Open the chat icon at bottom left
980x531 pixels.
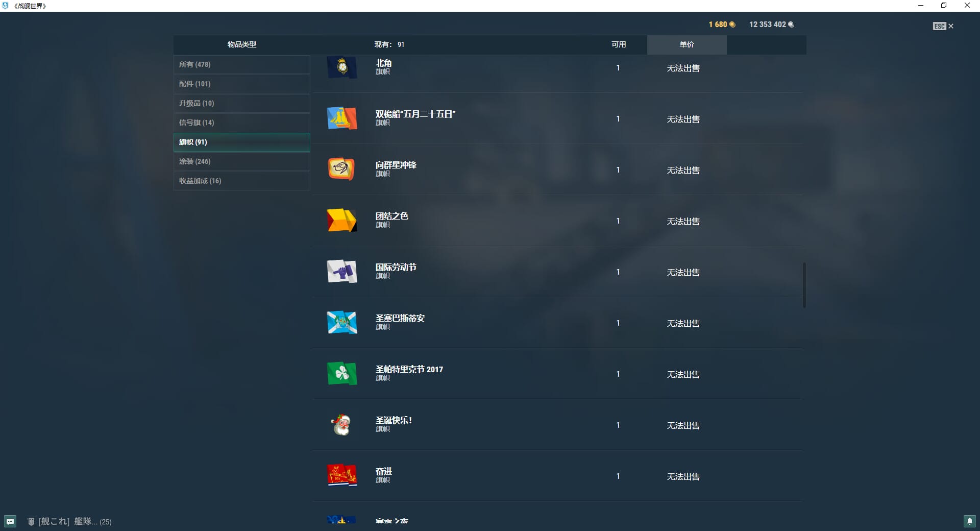coord(10,521)
